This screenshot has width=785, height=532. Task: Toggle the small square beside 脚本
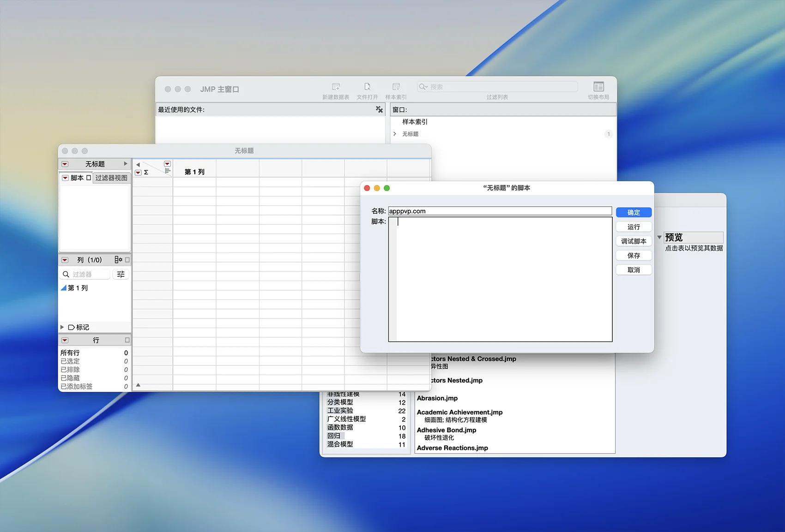click(x=89, y=178)
